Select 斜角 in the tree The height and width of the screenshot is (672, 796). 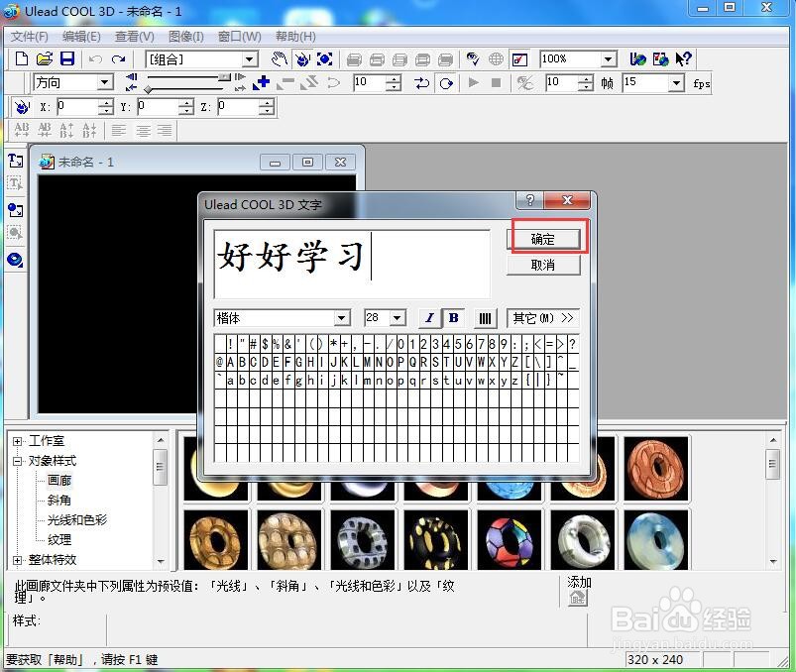pos(59,500)
